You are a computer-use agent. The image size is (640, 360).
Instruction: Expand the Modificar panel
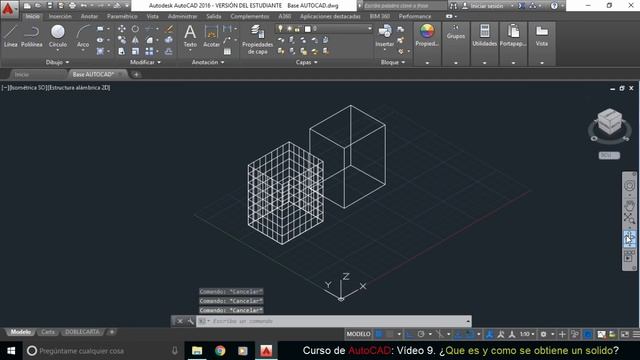pyautogui.click(x=145, y=62)
